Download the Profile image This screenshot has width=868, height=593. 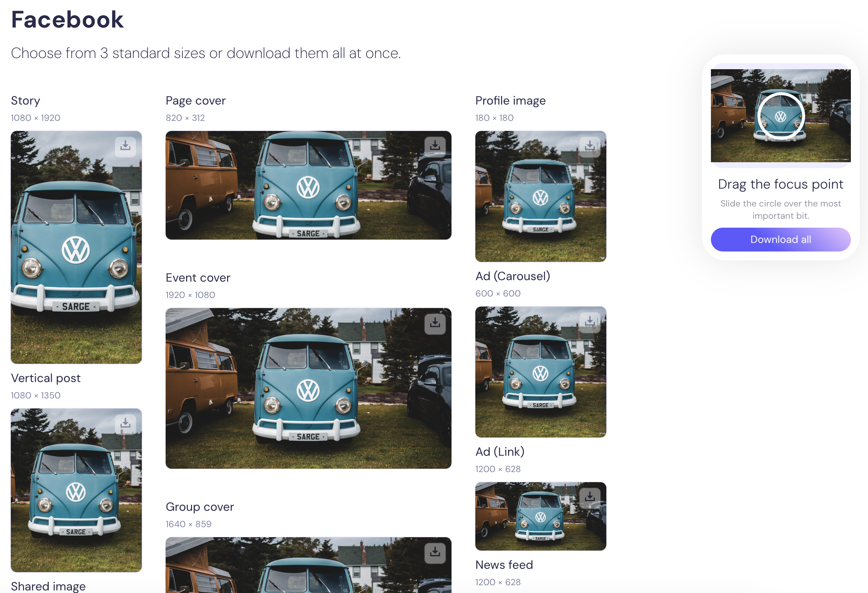coord(590,146)
